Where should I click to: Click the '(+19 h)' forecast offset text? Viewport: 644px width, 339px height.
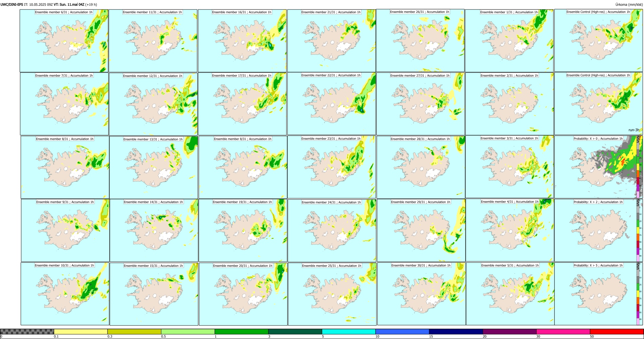point(91,5)
